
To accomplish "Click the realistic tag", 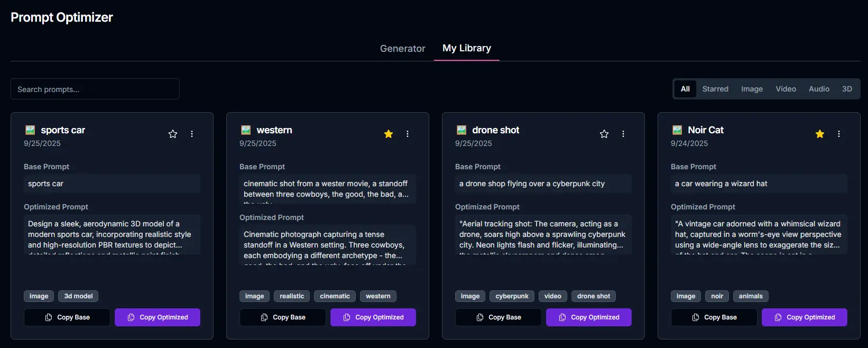I will pyautogui.click(x=292, y=296).
